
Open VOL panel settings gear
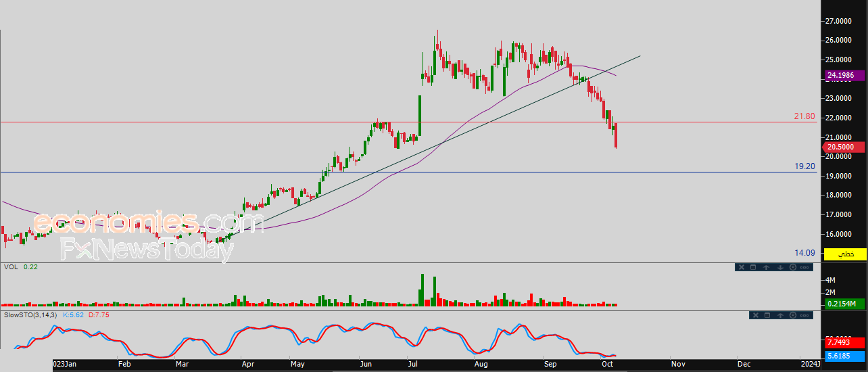[x=793, y=267]
